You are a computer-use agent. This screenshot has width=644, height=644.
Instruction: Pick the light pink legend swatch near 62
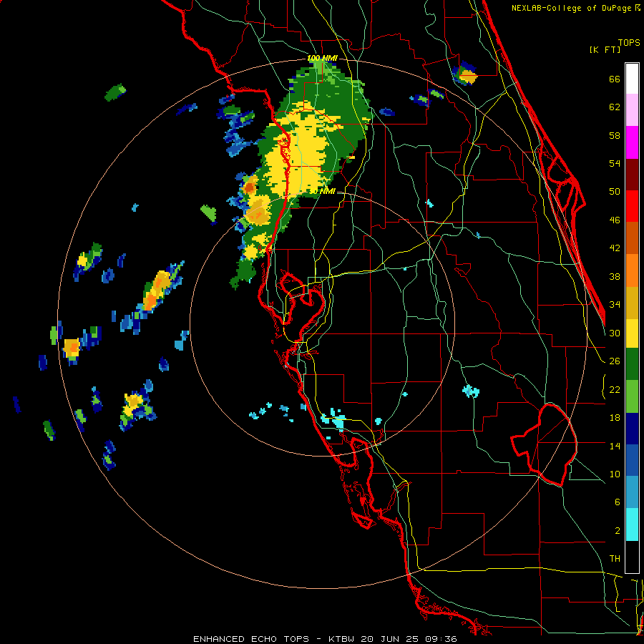632,110
